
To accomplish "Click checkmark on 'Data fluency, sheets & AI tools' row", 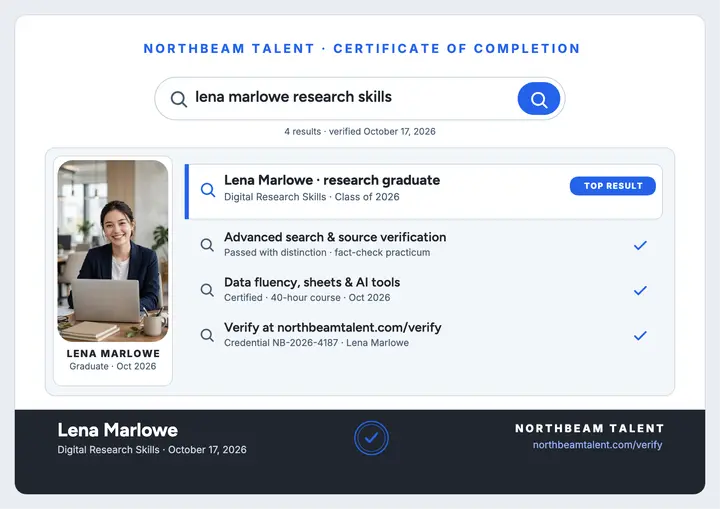I will (x=640, y=290).
